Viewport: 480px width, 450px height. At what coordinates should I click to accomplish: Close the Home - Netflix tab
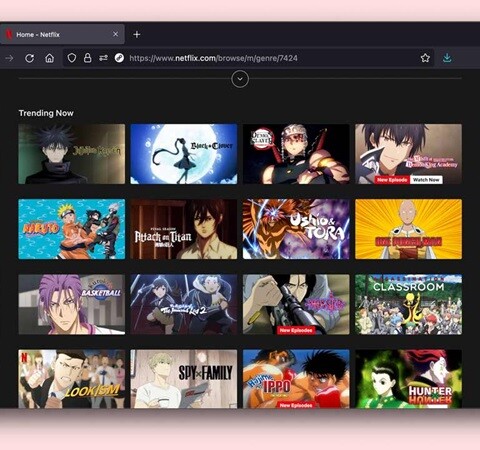coord(115,34)
